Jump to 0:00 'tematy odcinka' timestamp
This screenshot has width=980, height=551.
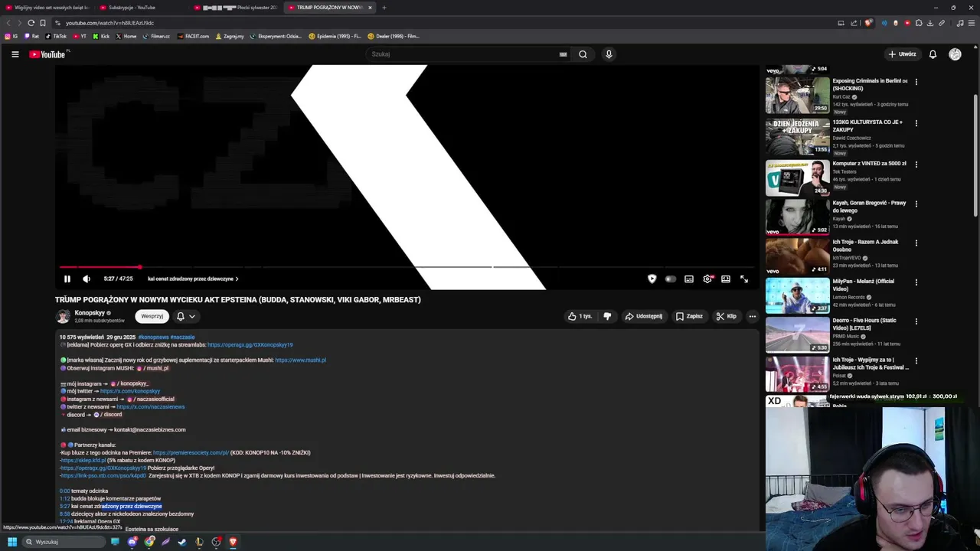64,491
